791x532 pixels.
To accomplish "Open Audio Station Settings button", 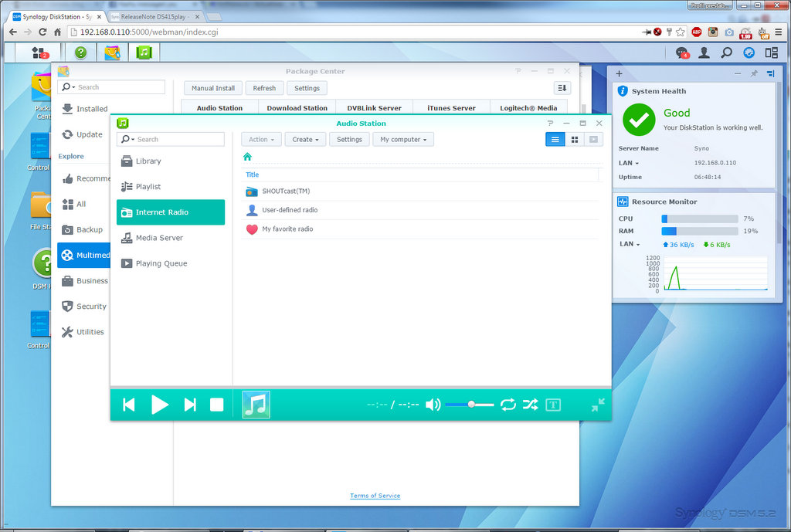I will (x=349, y=140).
